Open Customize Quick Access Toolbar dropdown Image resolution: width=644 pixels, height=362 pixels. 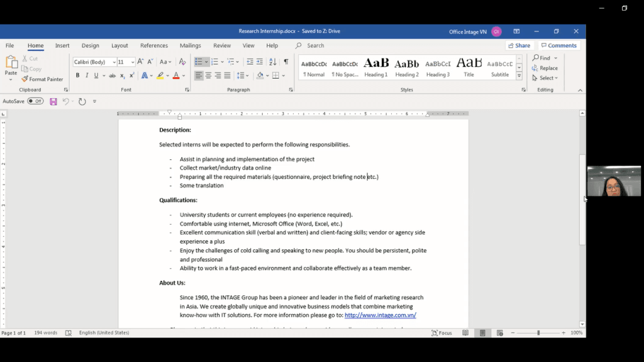[94, 101]
